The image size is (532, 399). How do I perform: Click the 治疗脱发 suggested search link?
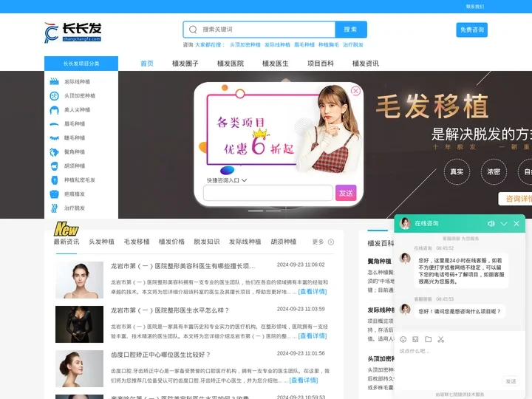[x=353, y=45]
